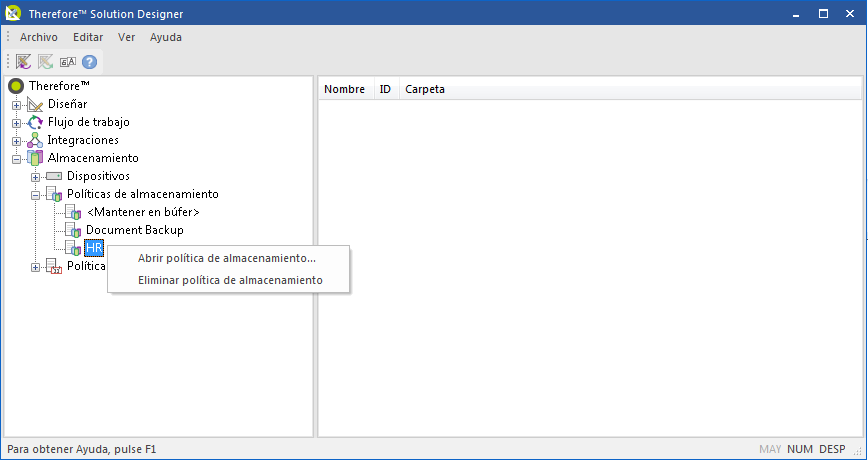This screenshot has height=461, width=868.
Task: Open the Ver menu
Action: (126, 37)
